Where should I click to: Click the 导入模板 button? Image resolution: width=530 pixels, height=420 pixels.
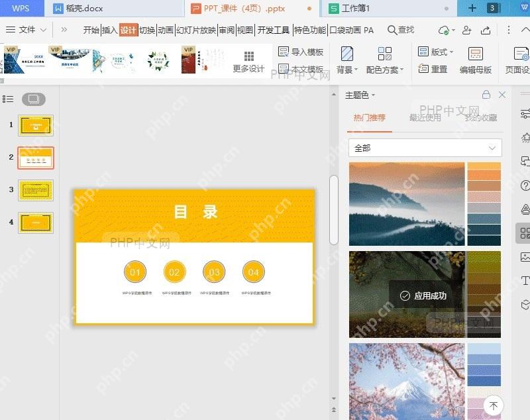tap(301, 52)
